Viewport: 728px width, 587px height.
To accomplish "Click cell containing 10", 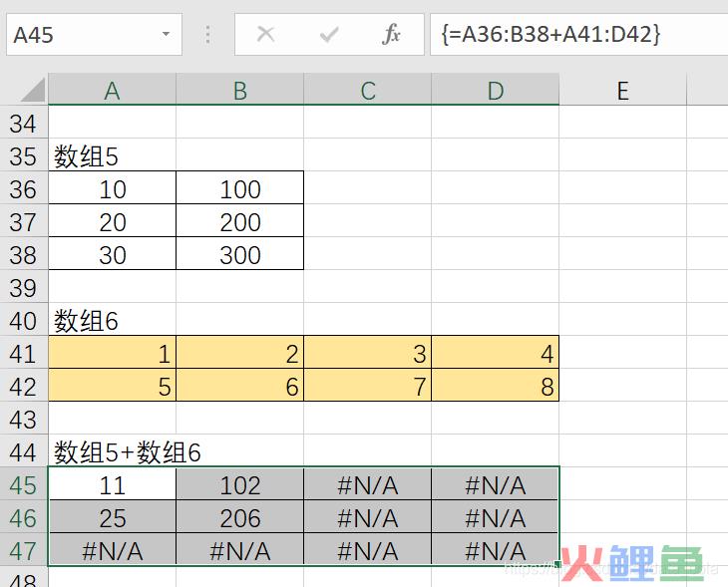I will click(x=113, y=189).
